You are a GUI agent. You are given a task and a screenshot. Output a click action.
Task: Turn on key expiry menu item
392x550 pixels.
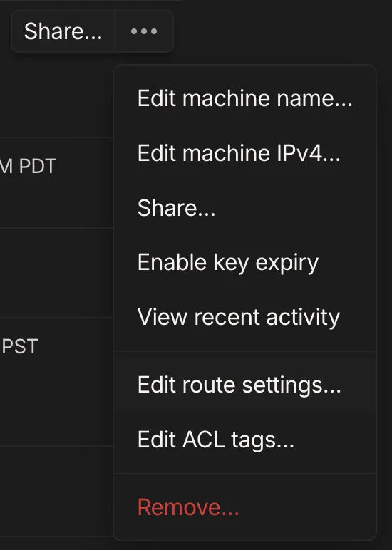click(x=245, y=263)
